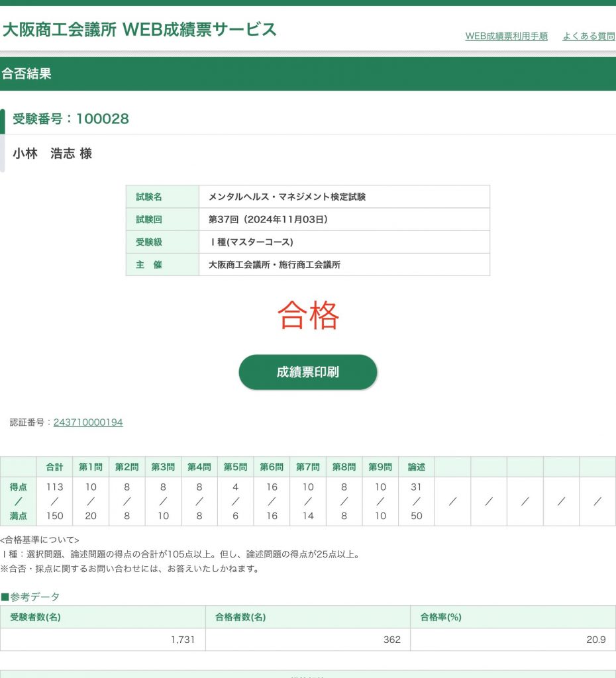
Task: Click the 得点／満点 row header
Action: coord(19,501)
